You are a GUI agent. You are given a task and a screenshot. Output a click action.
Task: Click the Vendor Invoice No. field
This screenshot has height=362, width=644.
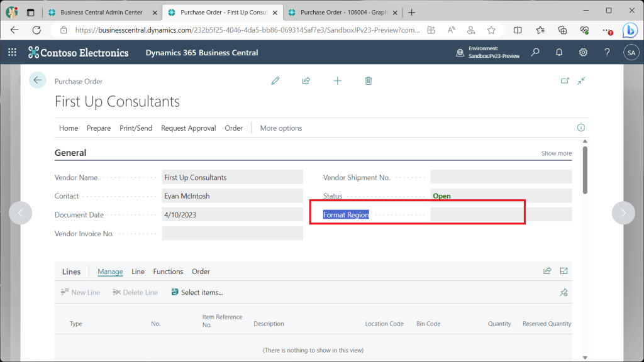tap(233, 234)
